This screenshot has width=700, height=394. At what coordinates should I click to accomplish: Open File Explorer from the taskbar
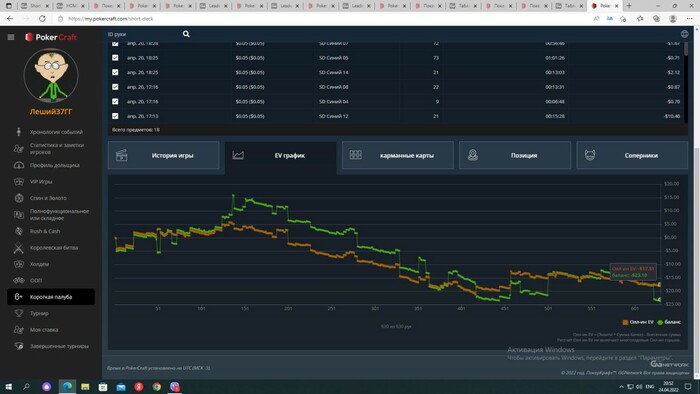point(85,386)
